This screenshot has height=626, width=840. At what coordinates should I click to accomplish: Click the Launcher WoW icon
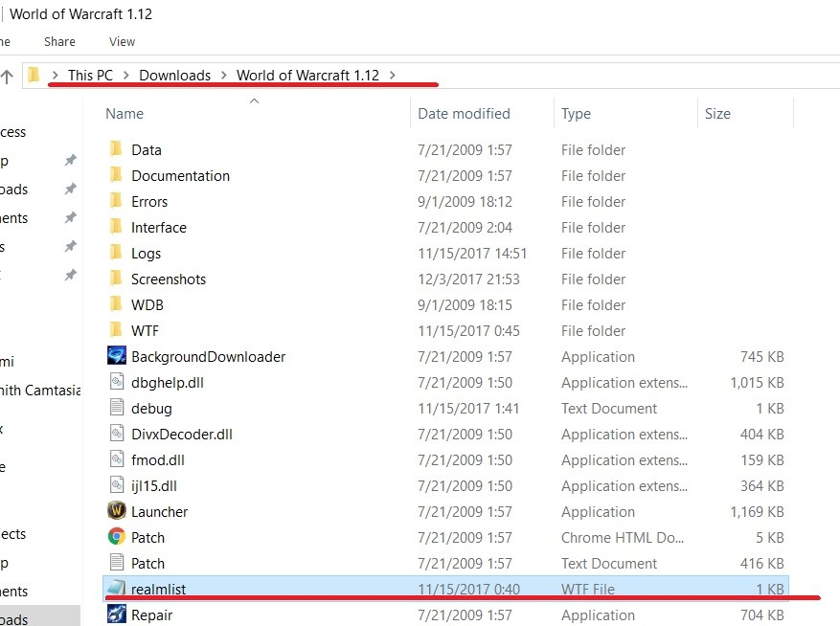116,510
